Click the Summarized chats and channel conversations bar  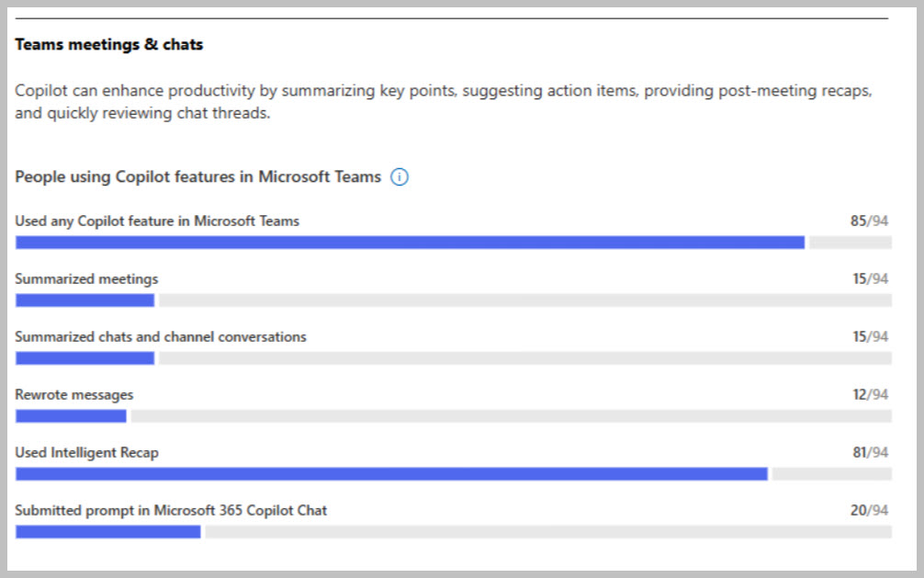453,358
